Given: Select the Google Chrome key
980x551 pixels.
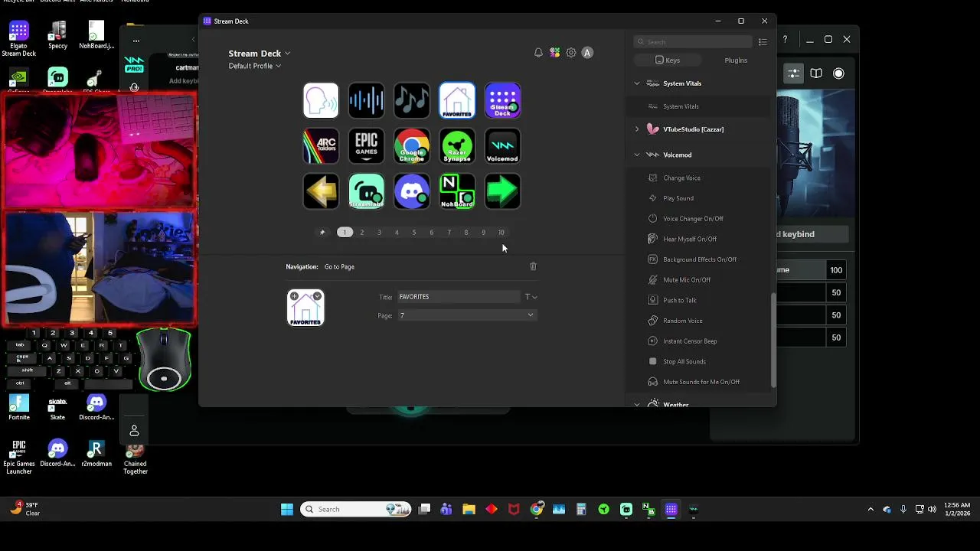Looking at the screenshot, I should point(412,146).
